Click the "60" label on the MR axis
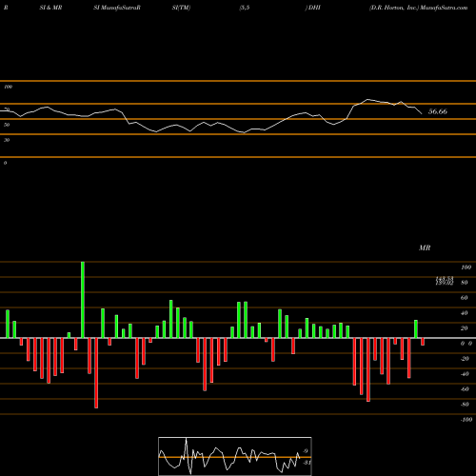The image size is (476, 476). point(465,298)
